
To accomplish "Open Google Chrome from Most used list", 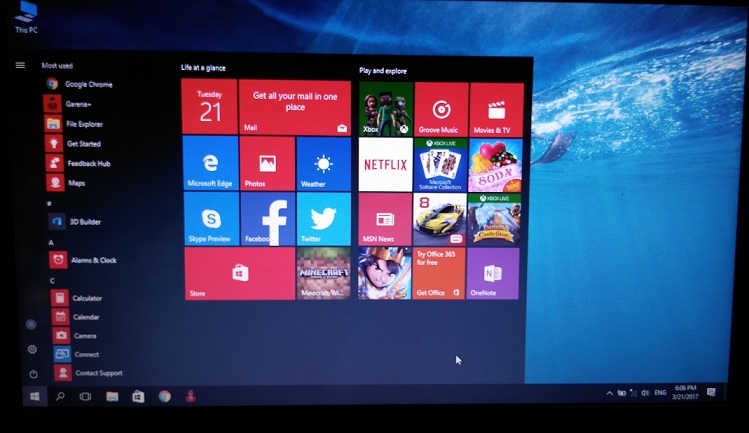I will [80, 84].
